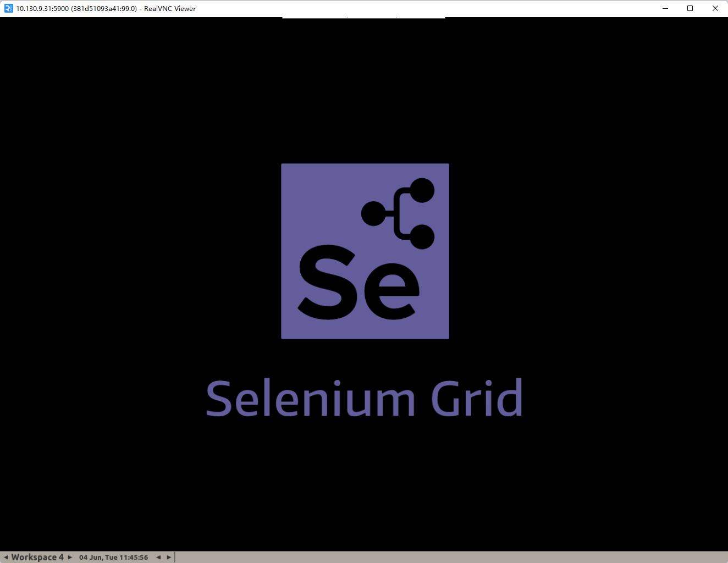Click the maximize icon in the title bar

pyautogui.click(x=690, y=8)
